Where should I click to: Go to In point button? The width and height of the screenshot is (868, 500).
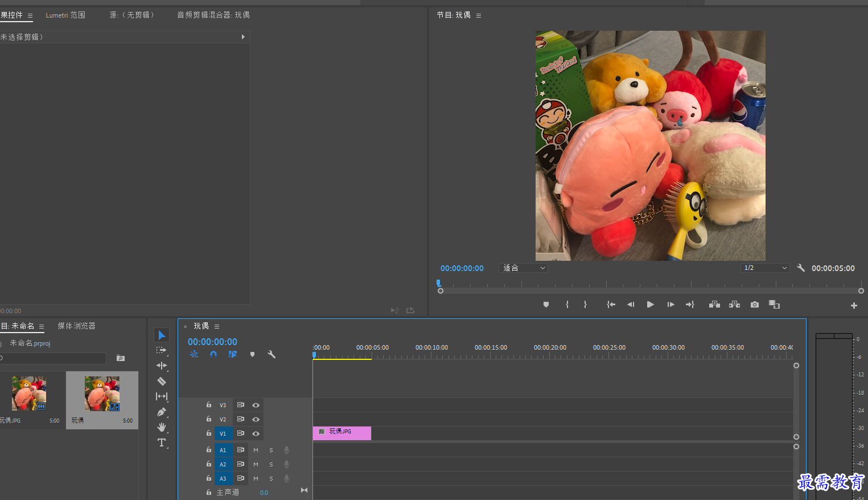click(611, 305)
